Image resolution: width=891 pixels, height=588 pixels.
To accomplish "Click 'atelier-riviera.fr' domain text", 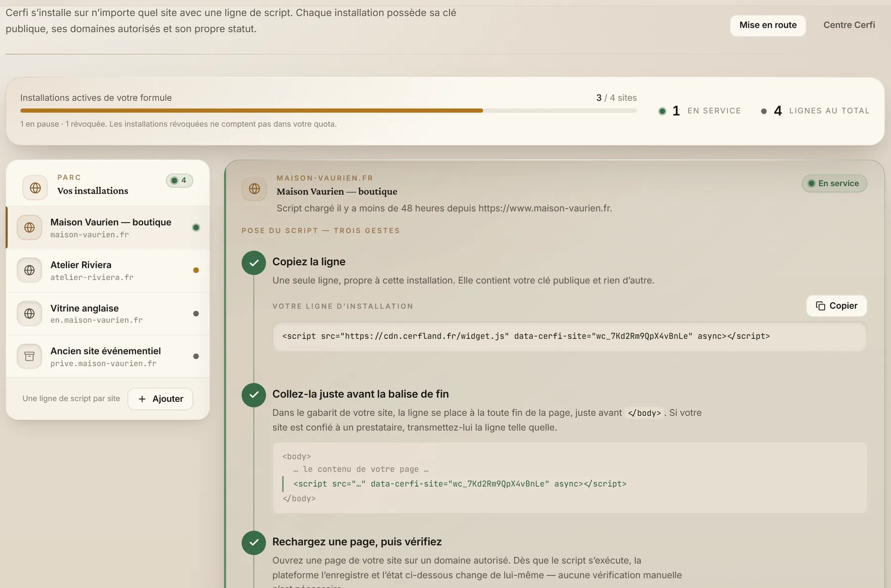I will pyautogui.click(x=92, y=277).
